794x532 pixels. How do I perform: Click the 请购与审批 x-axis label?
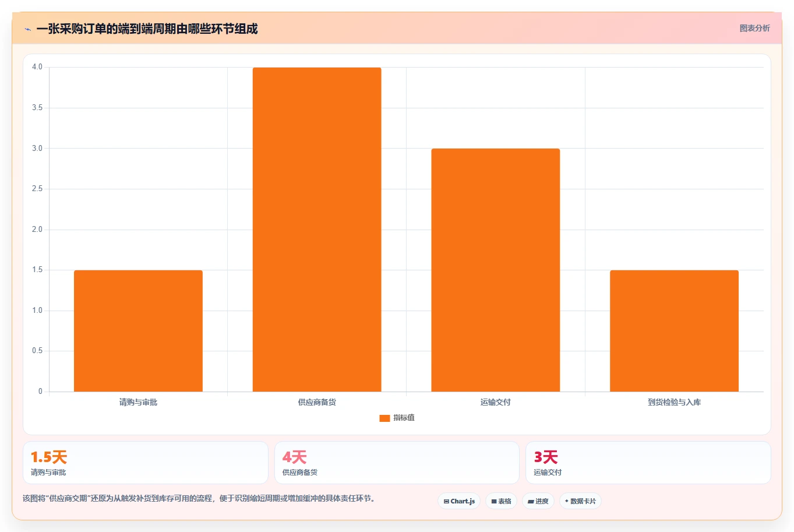138,402
